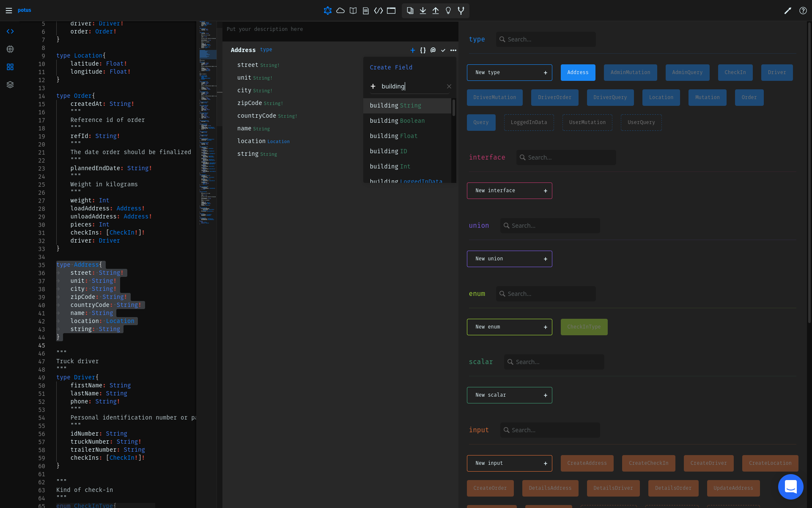Click the New scalar button
Screen dimensions: 812x508
[x=509, y=395]
